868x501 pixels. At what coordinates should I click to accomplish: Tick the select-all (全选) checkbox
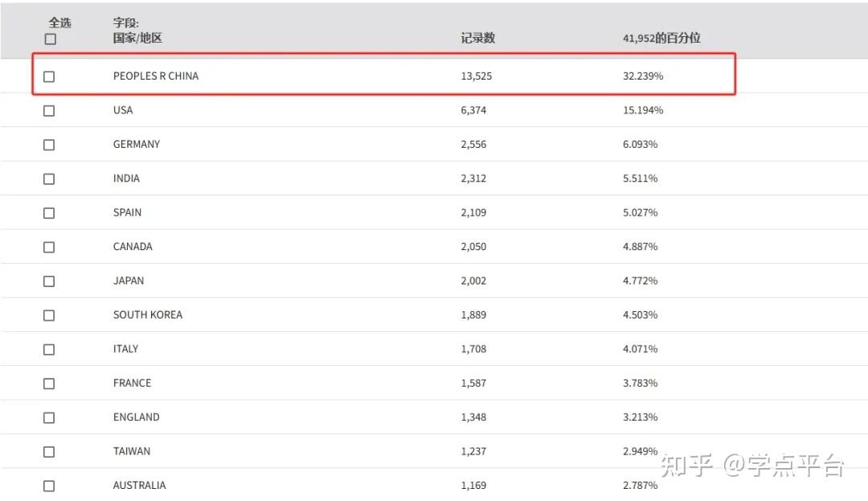[50, 39]
